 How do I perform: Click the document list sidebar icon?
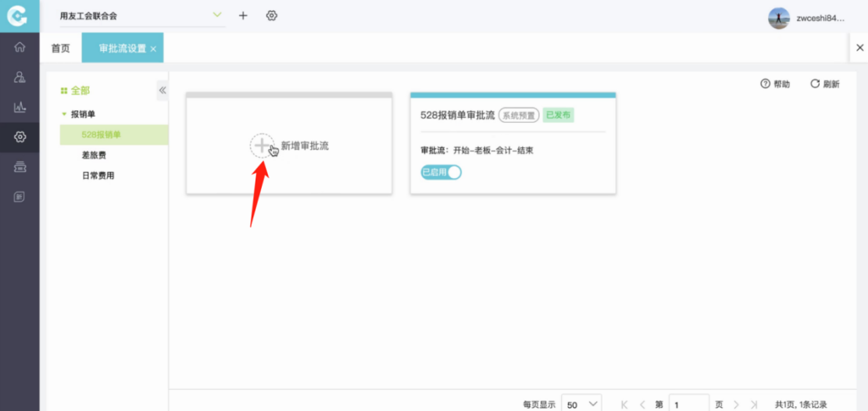click(x=20, y=197)
